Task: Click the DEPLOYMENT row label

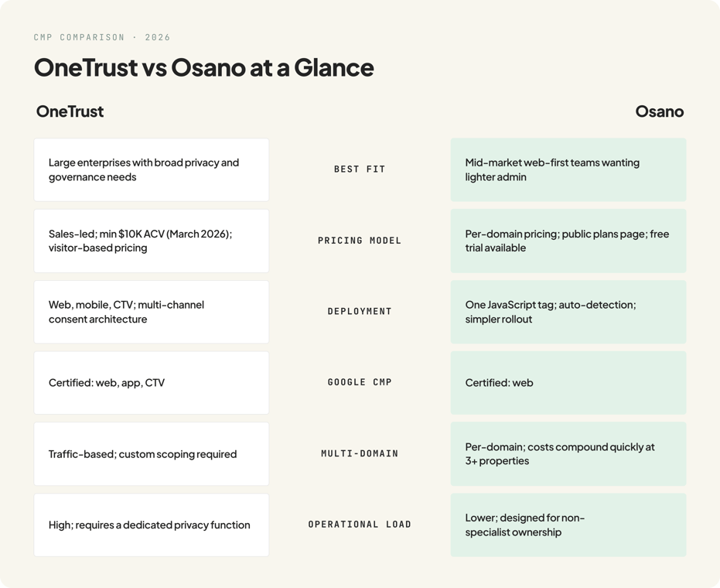Action: (360, 312)
